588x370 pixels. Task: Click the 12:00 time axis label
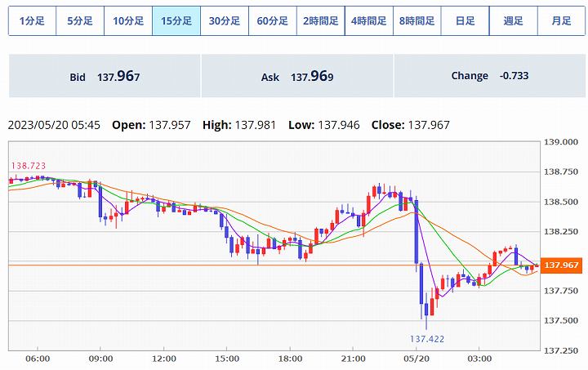pos(164,359)
